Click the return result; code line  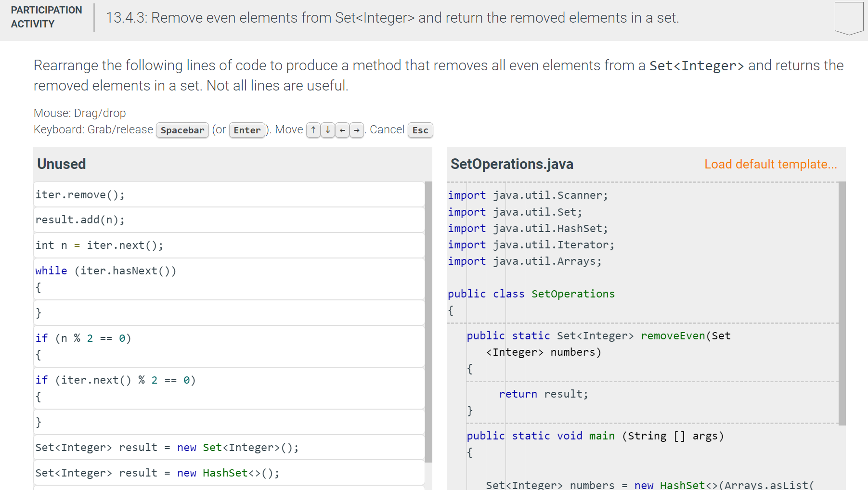tap(544, 394)
